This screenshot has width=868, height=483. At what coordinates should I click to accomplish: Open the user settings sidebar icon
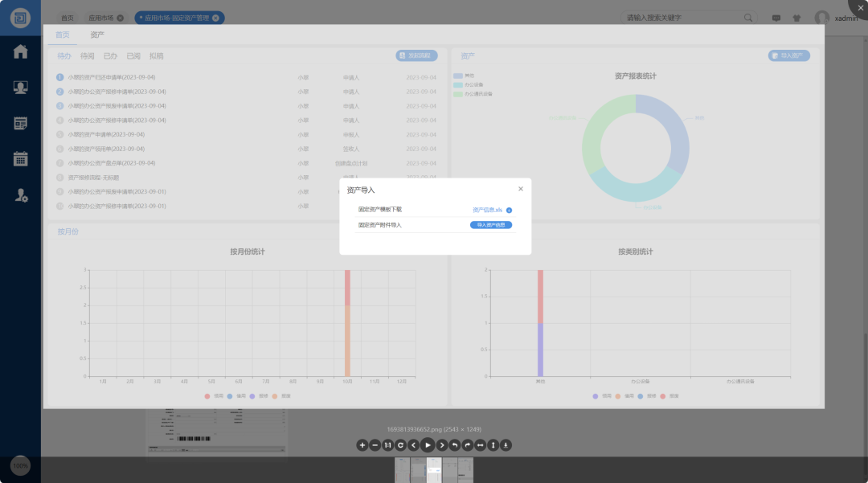[x=21, y=194]
